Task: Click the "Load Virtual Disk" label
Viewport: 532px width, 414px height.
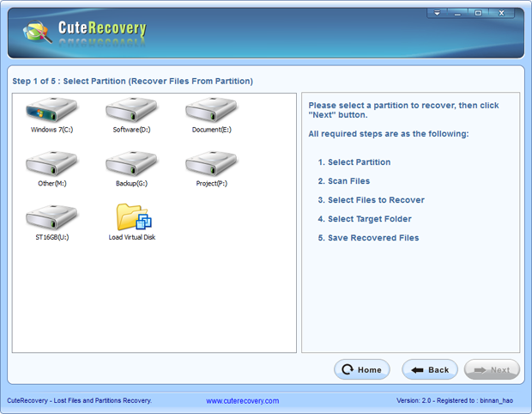Action: pyautogui.click(x=132, y=237)
